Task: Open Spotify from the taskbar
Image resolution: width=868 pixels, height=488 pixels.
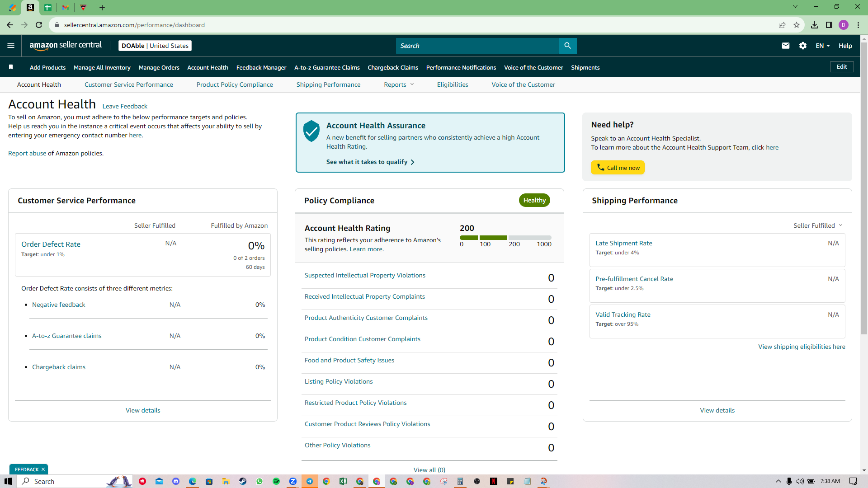Action: pyautogui.click(x=276, y=481)
